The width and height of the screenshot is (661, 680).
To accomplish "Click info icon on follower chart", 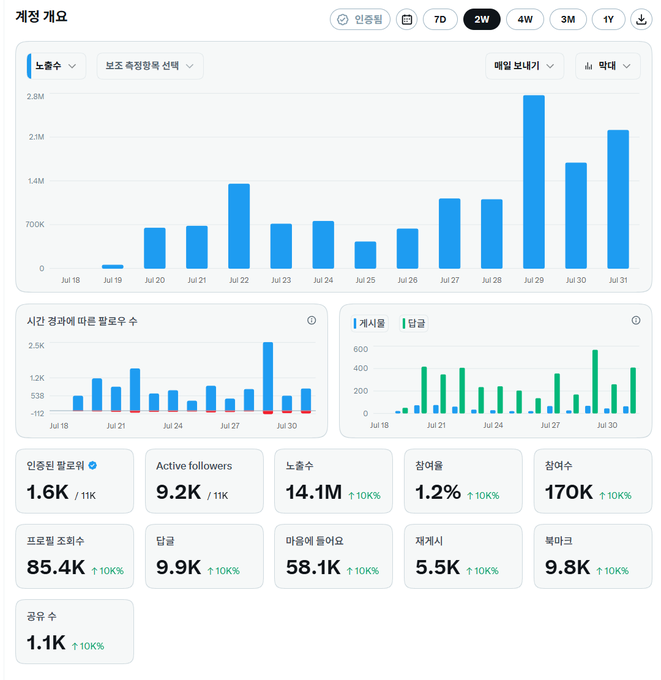I will point(311,320).
